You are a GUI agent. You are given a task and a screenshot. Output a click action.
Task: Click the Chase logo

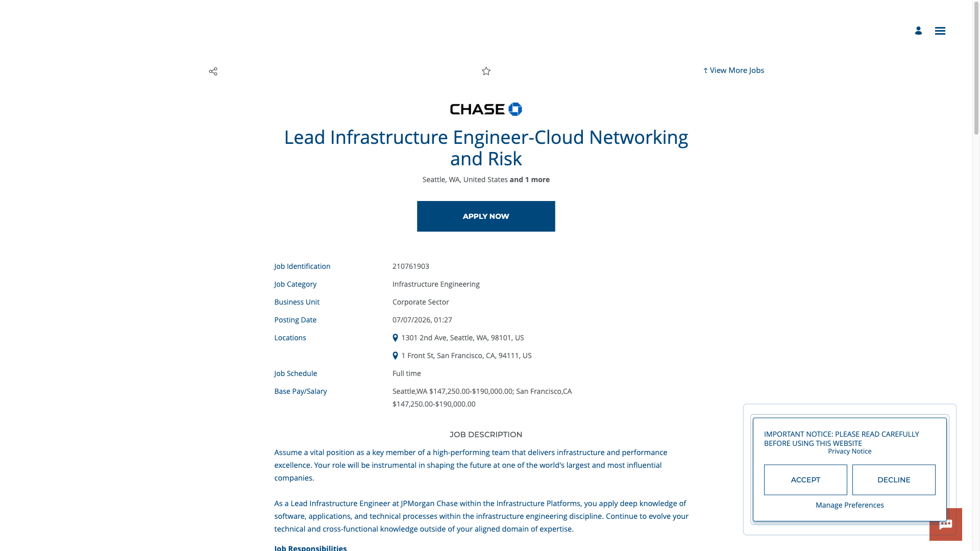pos(486,109)
